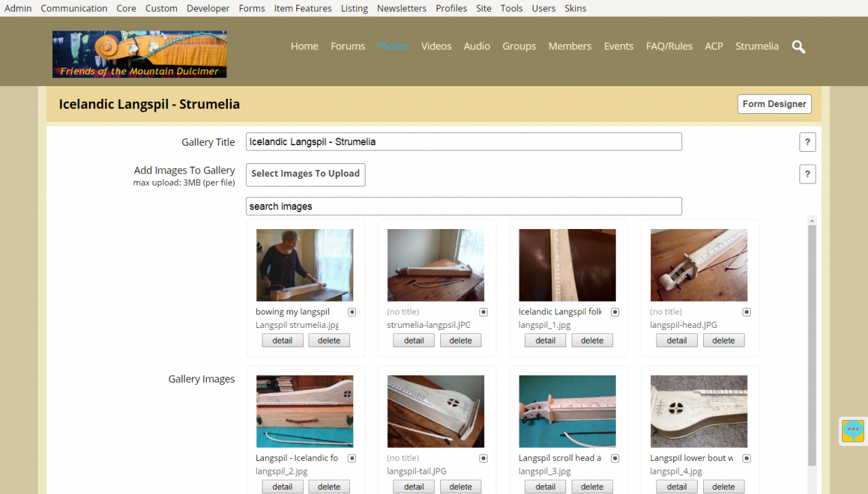Open the site search magnifier icon
This screenshot has height=494, width=868.
(x=799, y=47)
